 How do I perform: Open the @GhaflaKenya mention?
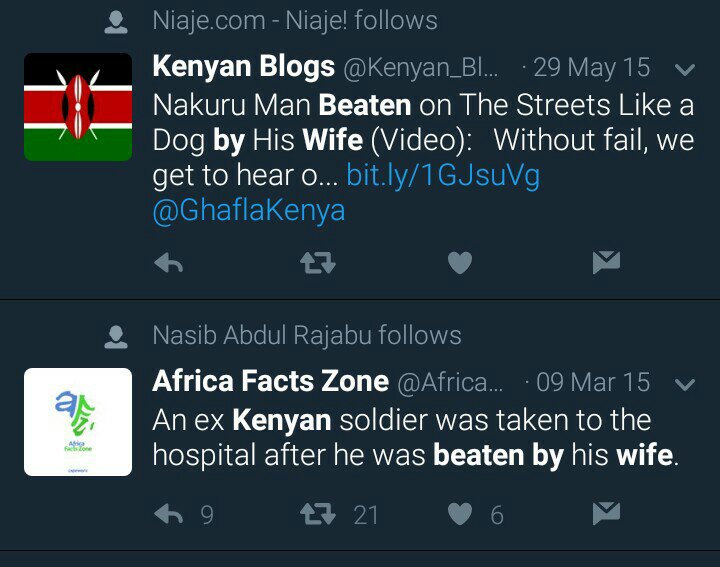coord(249,211)
